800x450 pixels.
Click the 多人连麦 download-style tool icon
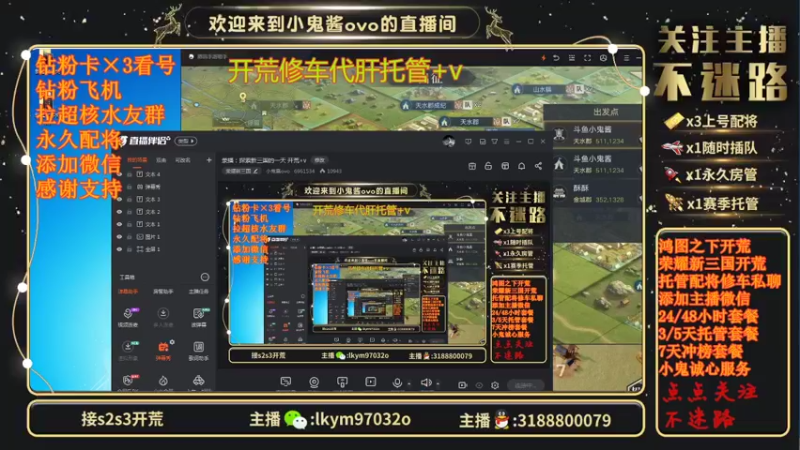pyautogui.click(x=163, y=313)
